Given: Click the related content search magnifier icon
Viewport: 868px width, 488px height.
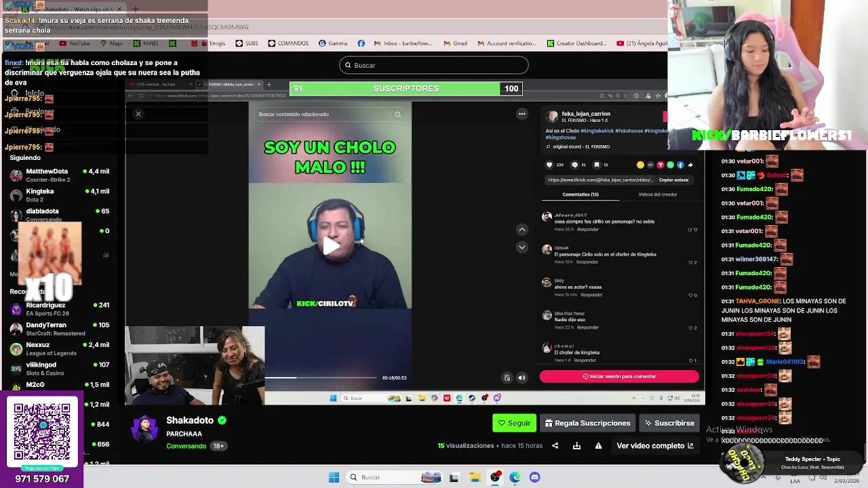Looking at the screenshot, I should click(x=398, y=115).
